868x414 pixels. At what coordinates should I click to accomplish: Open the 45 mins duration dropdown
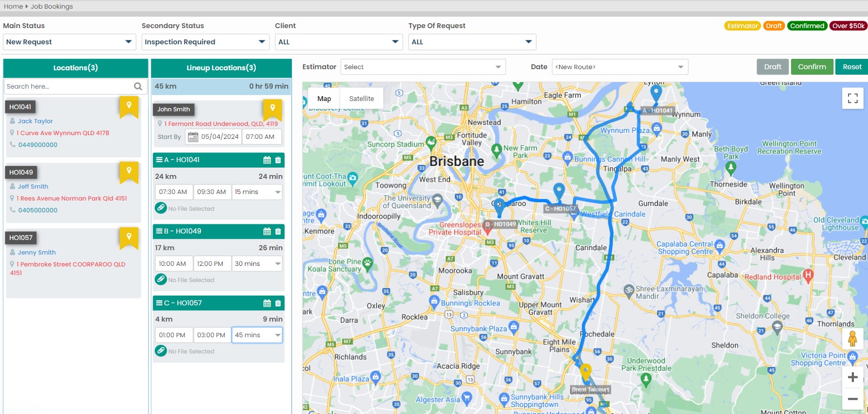[x=257, y=335]
